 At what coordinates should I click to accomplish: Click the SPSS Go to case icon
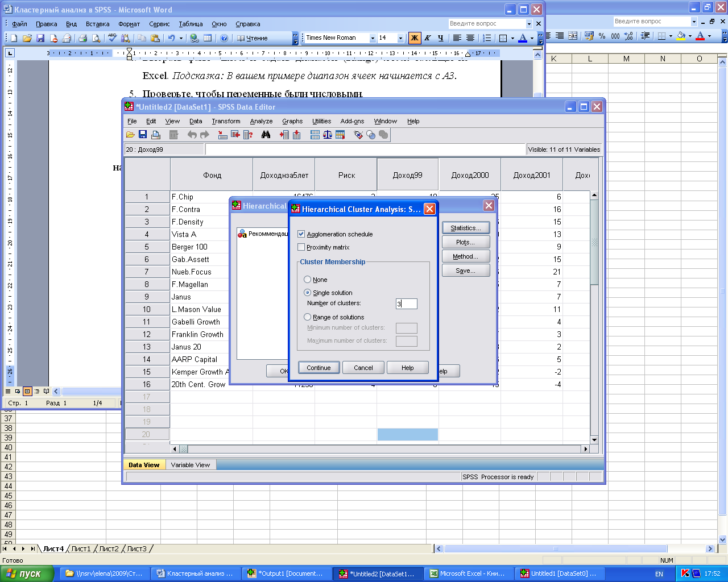point(223,135)
